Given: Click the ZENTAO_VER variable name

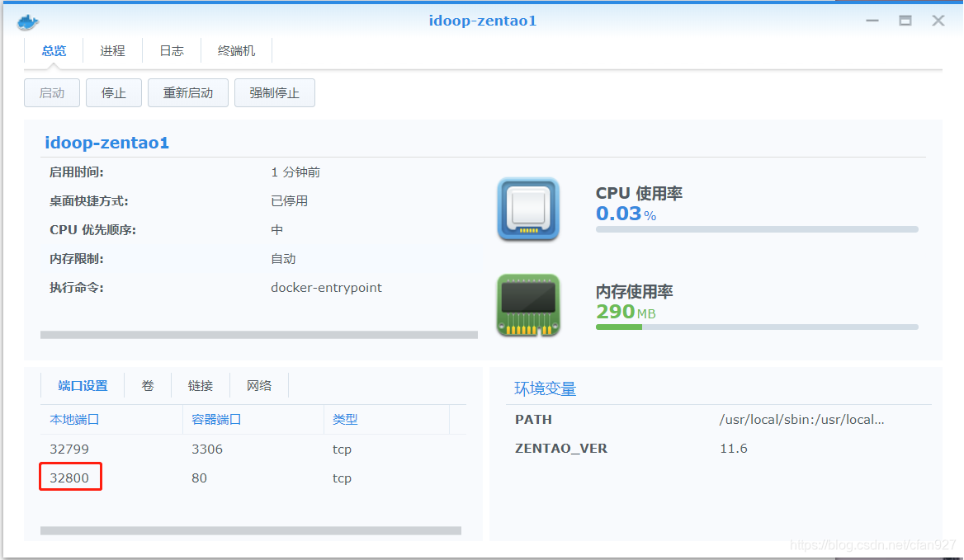Looking at the screenshot, I should coord(561,448).
